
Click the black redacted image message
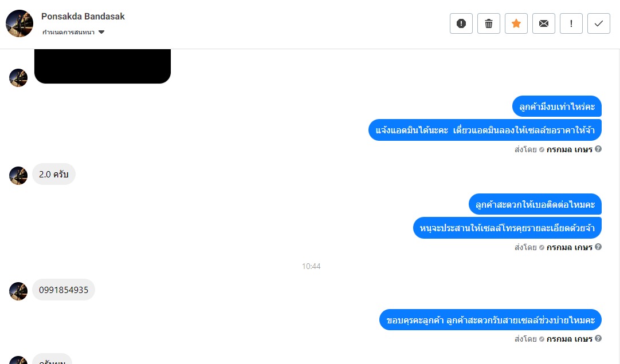click(103, 66)
